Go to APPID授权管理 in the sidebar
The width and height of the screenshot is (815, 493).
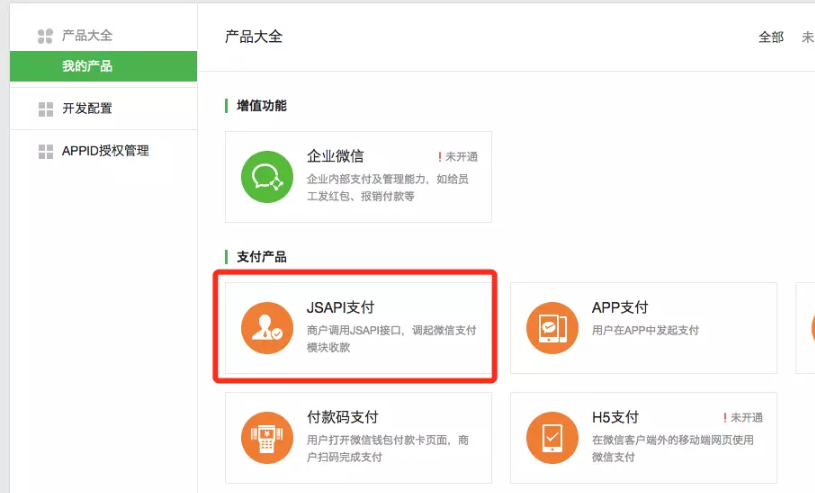[105, 151]
